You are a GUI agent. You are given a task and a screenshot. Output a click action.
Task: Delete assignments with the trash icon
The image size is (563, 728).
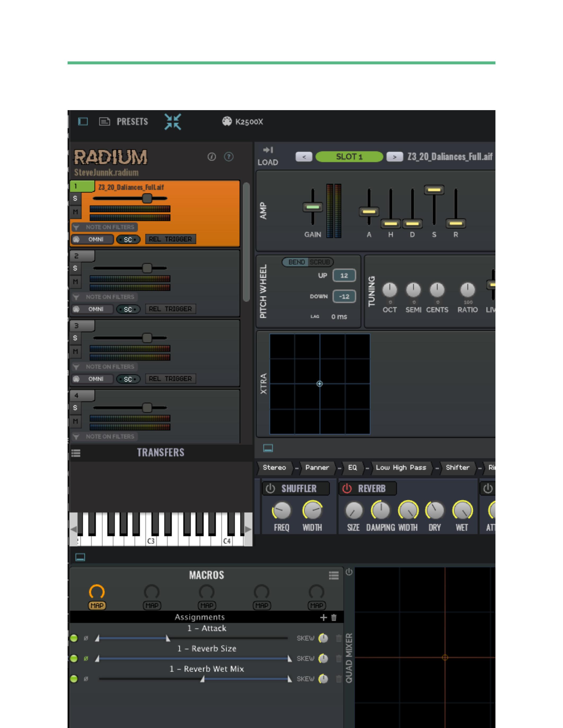[x=334, y=617]
